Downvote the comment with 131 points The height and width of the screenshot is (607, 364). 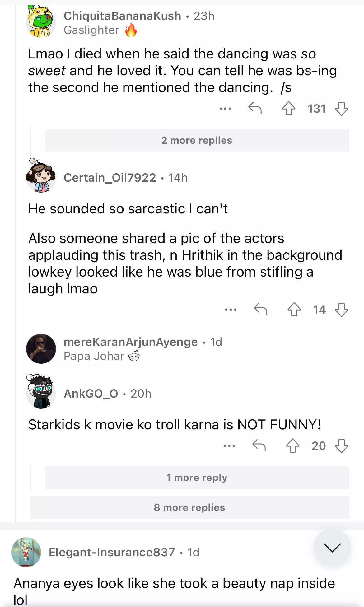coord(341,109)
